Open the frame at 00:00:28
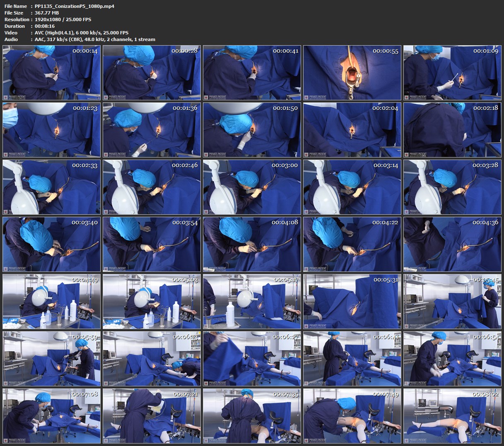The width and height of the screenshot is (504, 446). 152,73
